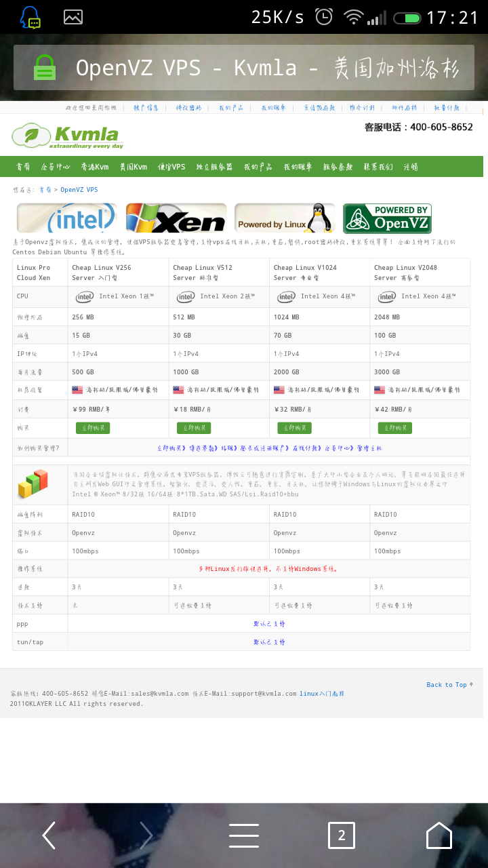Click the red Windows not supported notice
The image size is (488, 868).
click(268, 569)
